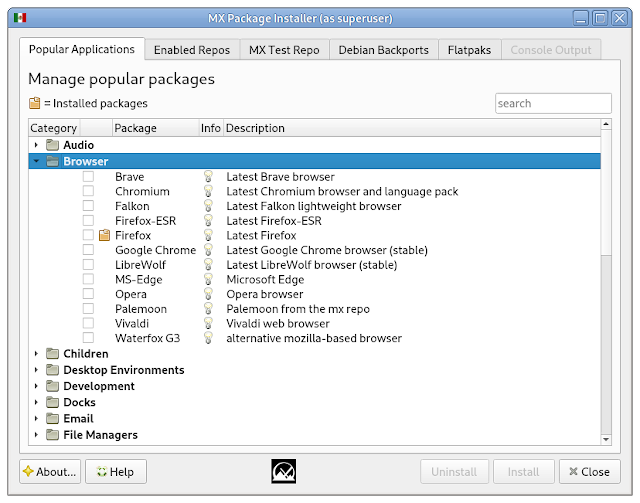Viewport: 640px width, 503px height.
Task: Click the vertical scrollbar thumb
Action: pyautogui.click(x=606, y=192)
